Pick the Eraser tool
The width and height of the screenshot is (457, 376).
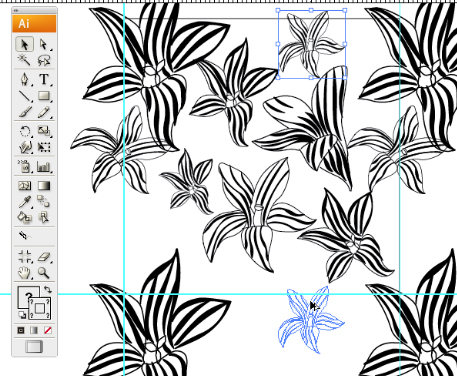coord(44,257)
